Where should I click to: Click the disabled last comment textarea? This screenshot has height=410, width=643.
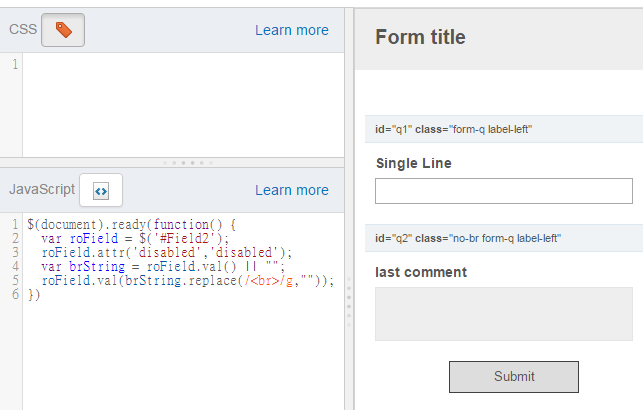[x=504, y=314]
